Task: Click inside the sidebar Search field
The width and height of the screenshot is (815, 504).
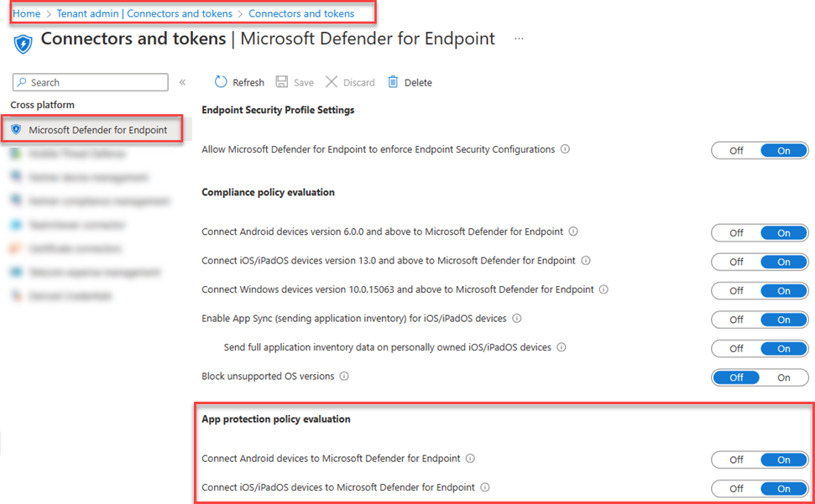Action: [89, 82]
